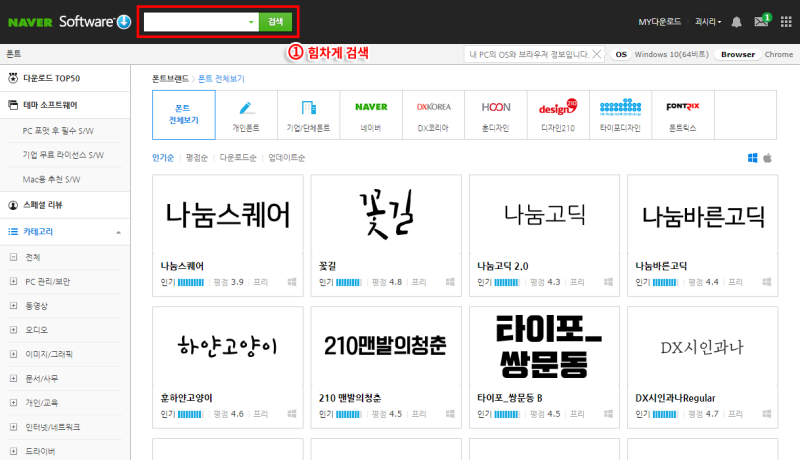Open PC 포맷 후 필수 S/W
This screenshot has width=800, height=460.
pos(58,131)
